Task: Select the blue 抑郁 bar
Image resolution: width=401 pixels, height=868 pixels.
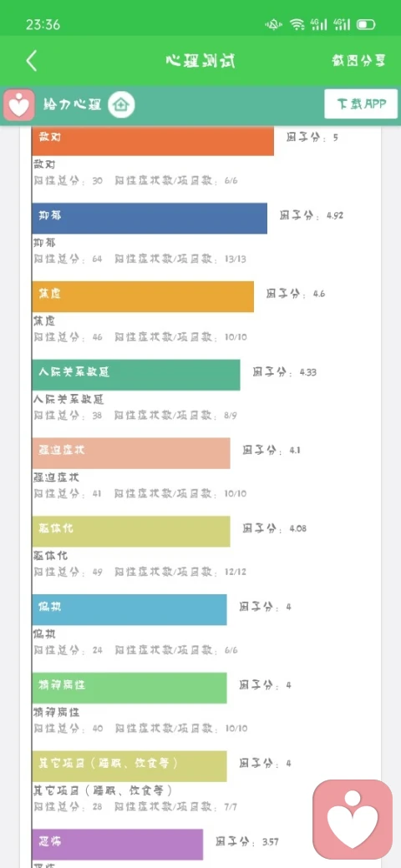Action: pyautogui.click(x=150, y=218)
